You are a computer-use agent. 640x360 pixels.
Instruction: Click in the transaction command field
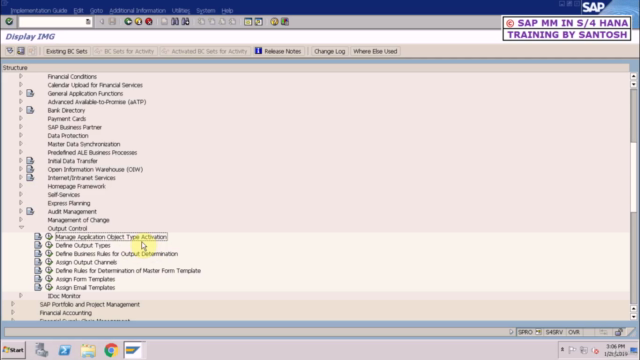pos(51,22)
